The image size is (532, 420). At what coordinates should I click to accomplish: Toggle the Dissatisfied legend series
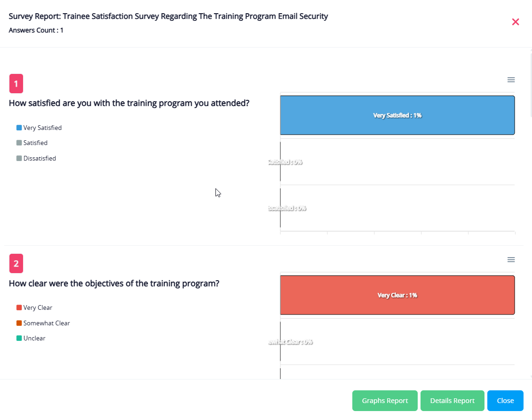pos(40,158)
